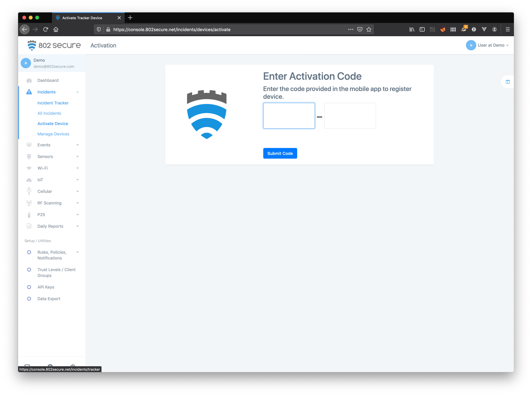Click the Daily Reports document icon
Screen dimensions: 532x396
tap(29, 226)
